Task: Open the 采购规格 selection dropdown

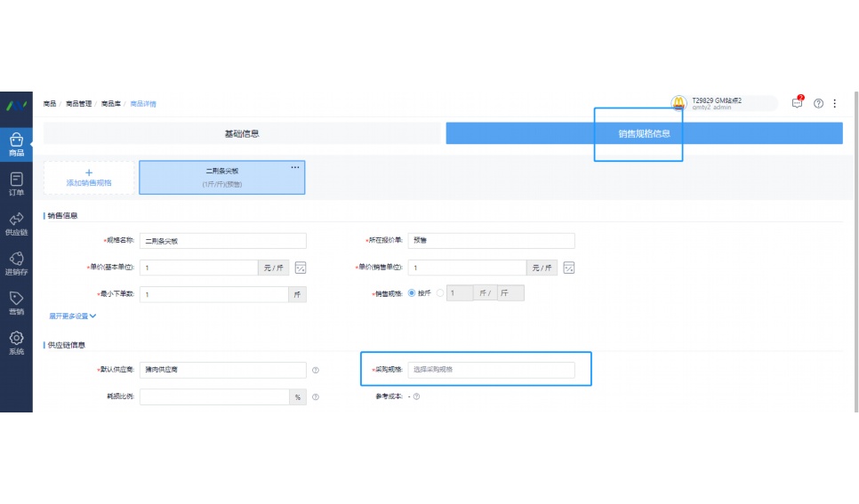Action: 491,370
